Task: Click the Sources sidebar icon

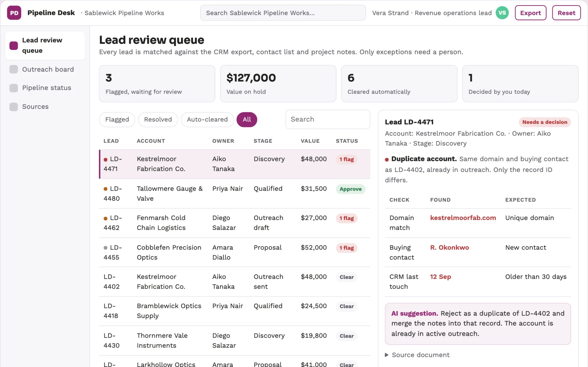Action: pyautogui.click(x=14, y=107)
